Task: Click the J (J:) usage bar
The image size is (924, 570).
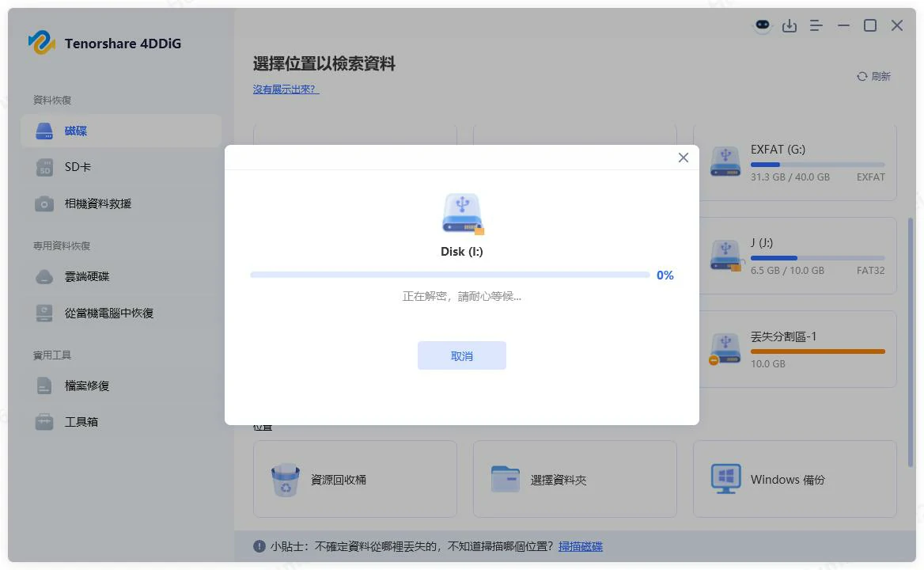Action: pyautogui.click(x=817, y=258)
